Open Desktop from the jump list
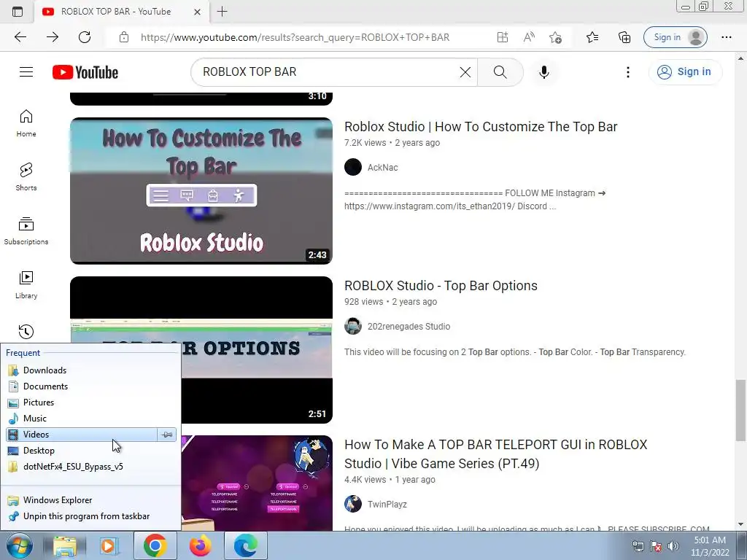This screenshot has width=747, height=560. pyautogui.click(x=91, y=451)
